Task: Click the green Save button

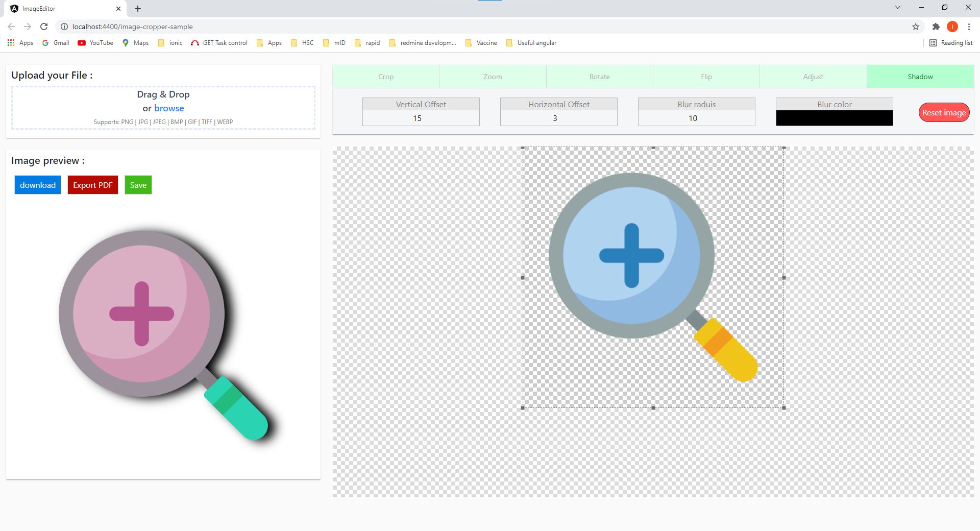Action: [x=138, y=185]
